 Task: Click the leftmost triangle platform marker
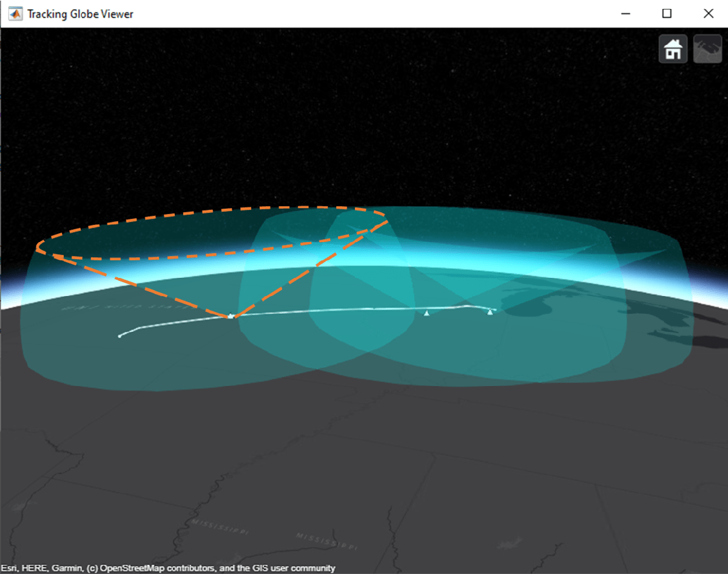point(426,314)
